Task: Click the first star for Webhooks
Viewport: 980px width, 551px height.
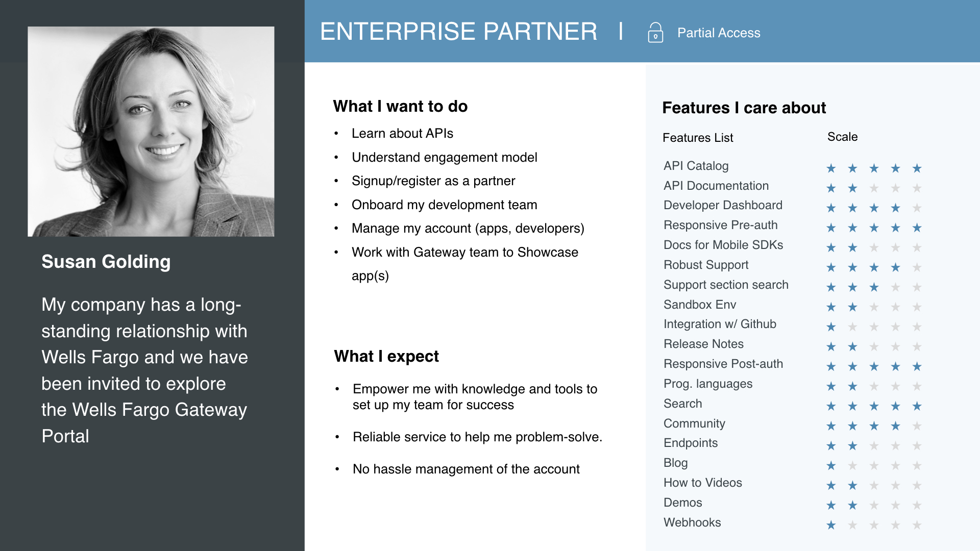Action: point(831,525)
